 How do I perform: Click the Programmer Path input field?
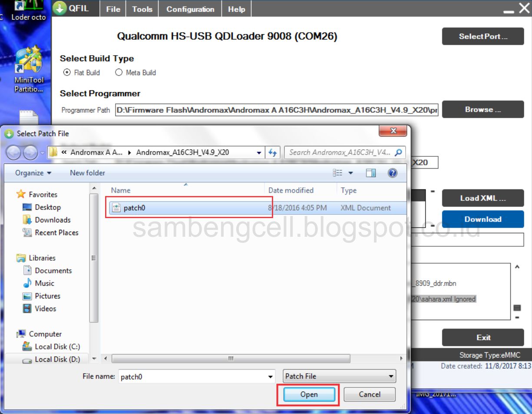tap(277, 110)
